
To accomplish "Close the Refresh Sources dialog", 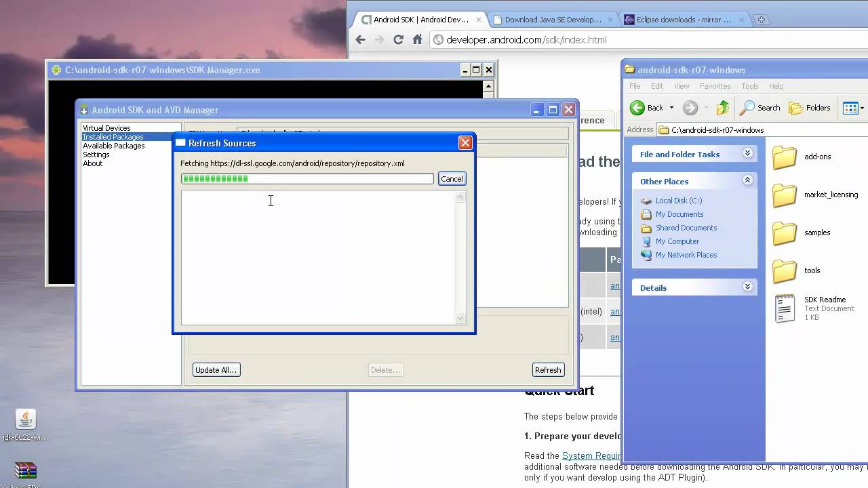I will click(x=465, y=143).
